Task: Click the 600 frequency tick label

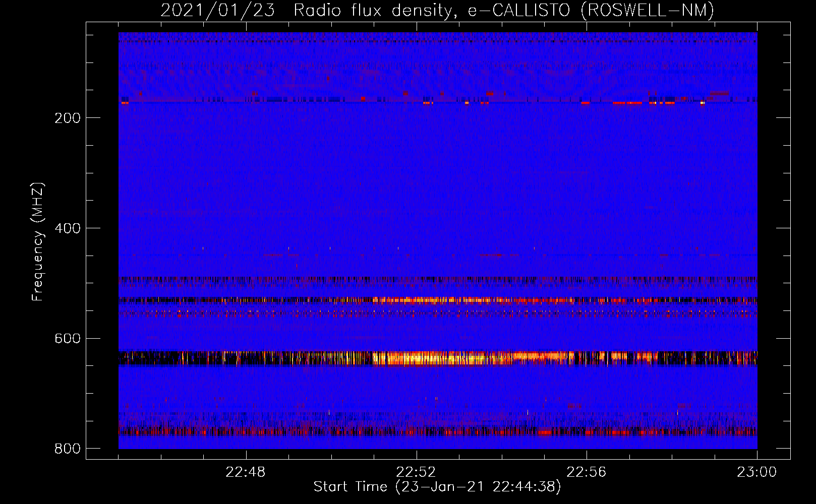Action: 68,338
